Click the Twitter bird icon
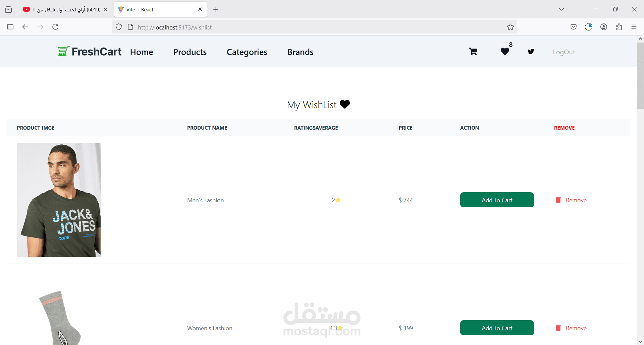This screenshot has width=644, height=345. [531, 52]
